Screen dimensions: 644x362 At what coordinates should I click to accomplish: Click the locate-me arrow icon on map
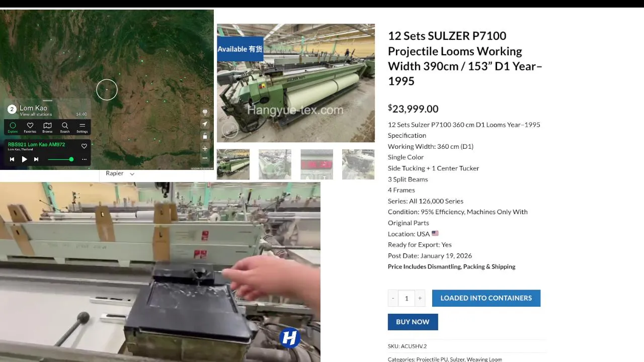point(205,124)
